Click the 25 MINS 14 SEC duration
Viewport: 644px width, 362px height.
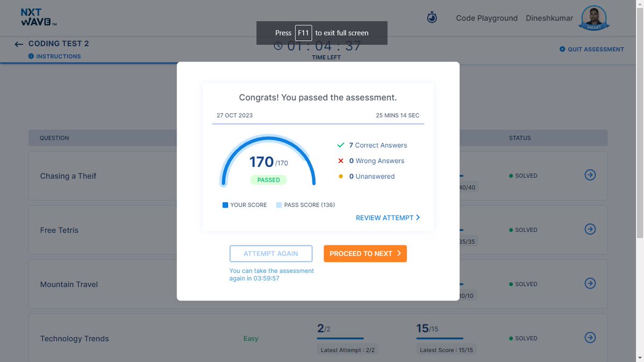tap(398, 115)
